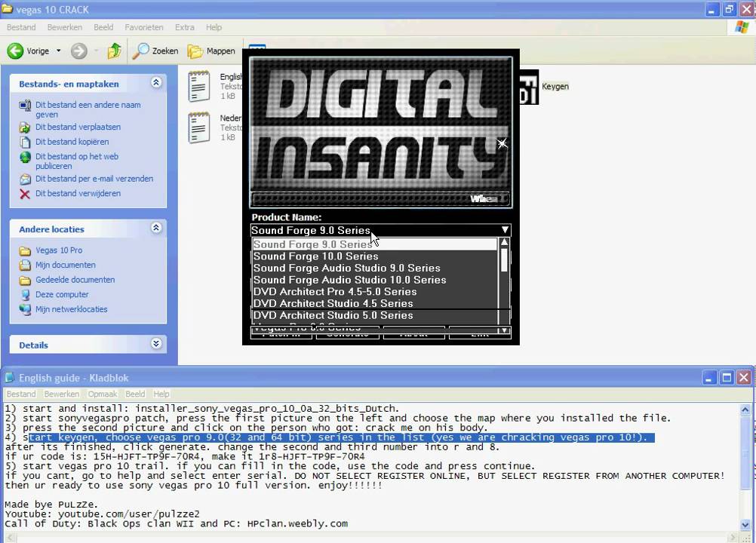Click 'Dit bestand een andere naam geven'
The image size is (756, 543).
[x=88, y=109]
